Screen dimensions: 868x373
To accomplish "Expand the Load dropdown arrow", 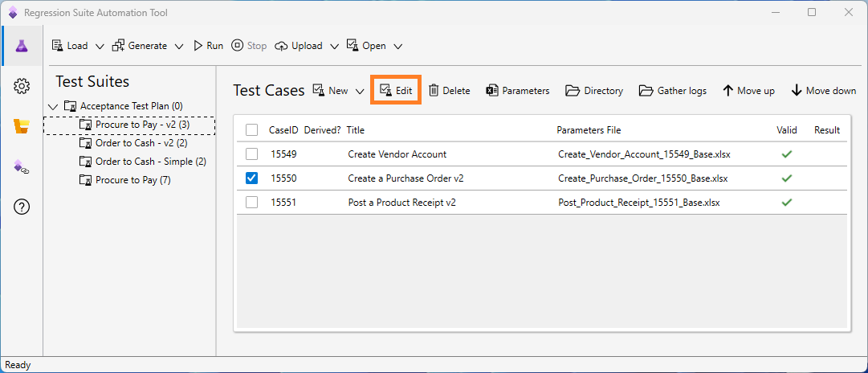I will pos(100,47).
